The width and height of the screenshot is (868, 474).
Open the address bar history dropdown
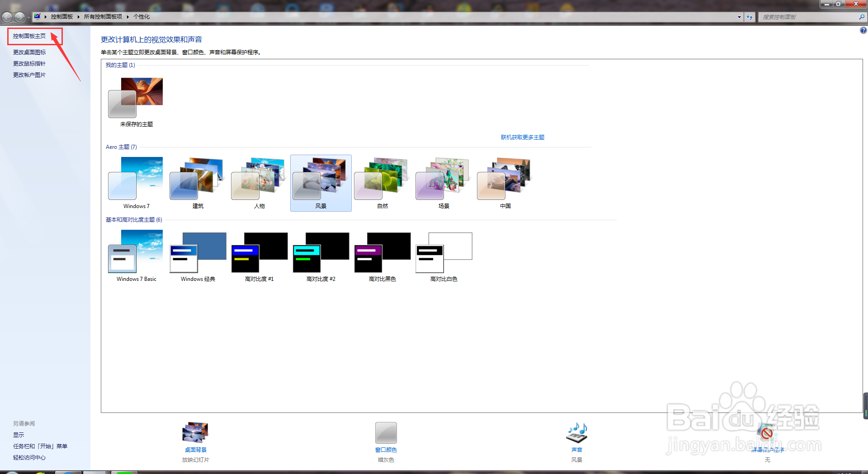pyautogui.click(x=740, y=17)
